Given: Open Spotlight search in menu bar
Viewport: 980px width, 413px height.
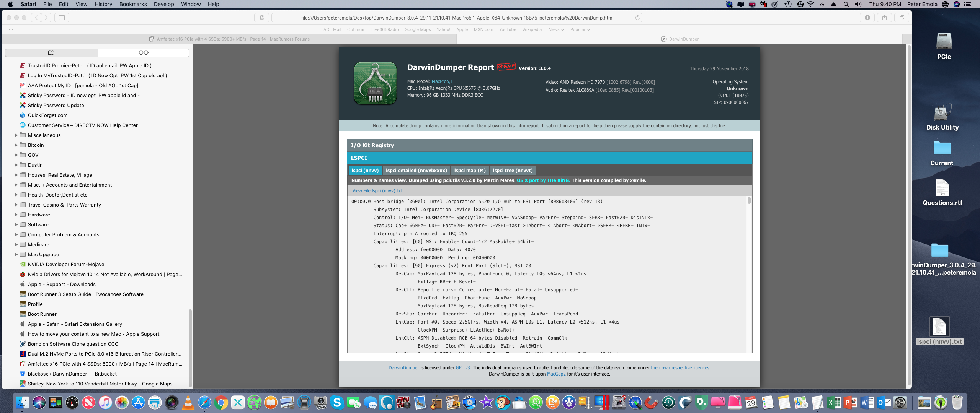Looking at the screenshot, I should coord(846,4).
